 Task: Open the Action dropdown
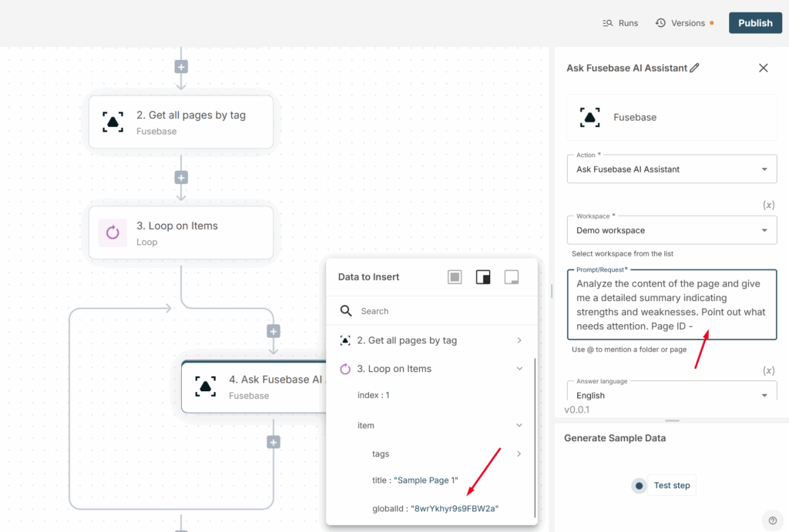[671, 169]
